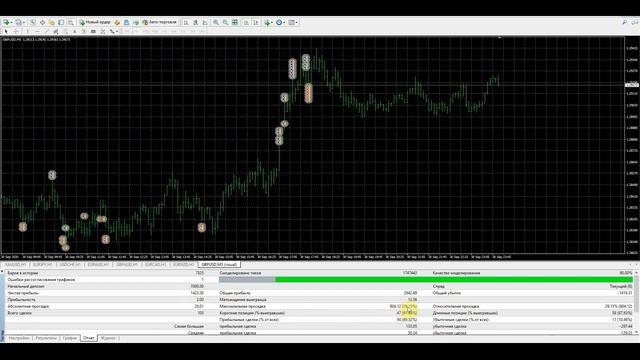Switch to the XAUUSD,H1 chart tab
The image size is (640, 360).
tap(15, 264)
